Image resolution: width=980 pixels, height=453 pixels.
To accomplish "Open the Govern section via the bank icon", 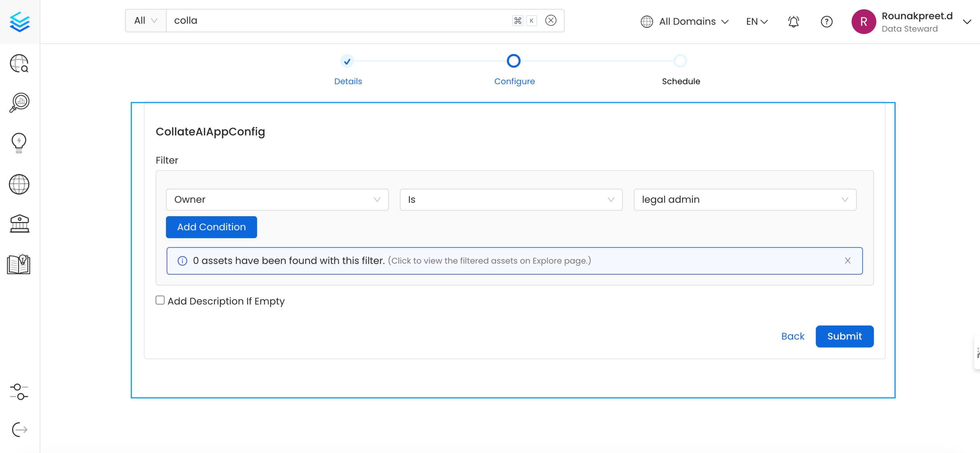I will click(x=19, y=224).
